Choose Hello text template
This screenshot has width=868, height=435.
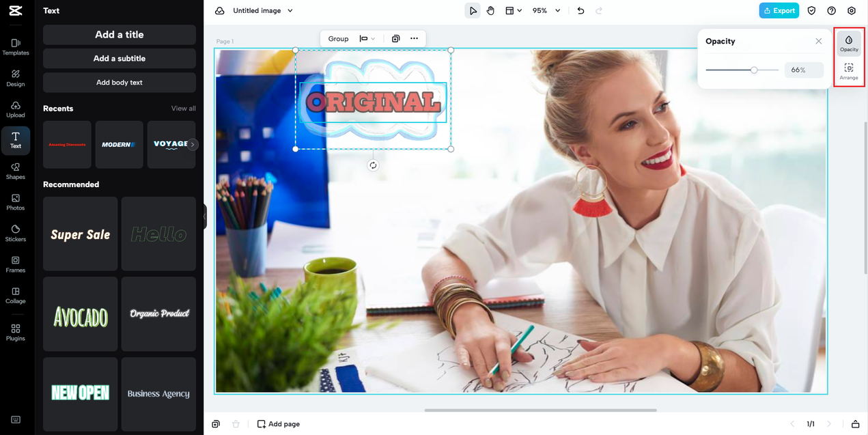point(158,234)
